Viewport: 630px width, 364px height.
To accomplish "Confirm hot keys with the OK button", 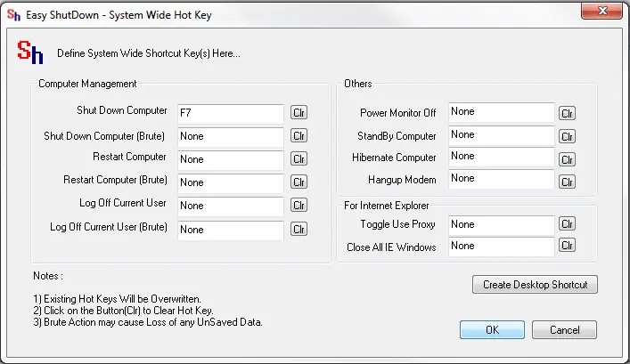I will click(492, 329).
